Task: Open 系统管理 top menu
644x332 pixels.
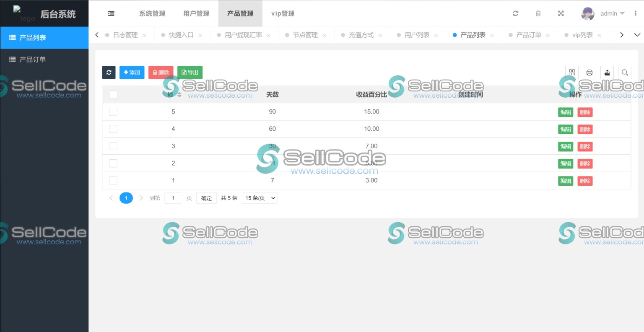Action: click(152, 13)
